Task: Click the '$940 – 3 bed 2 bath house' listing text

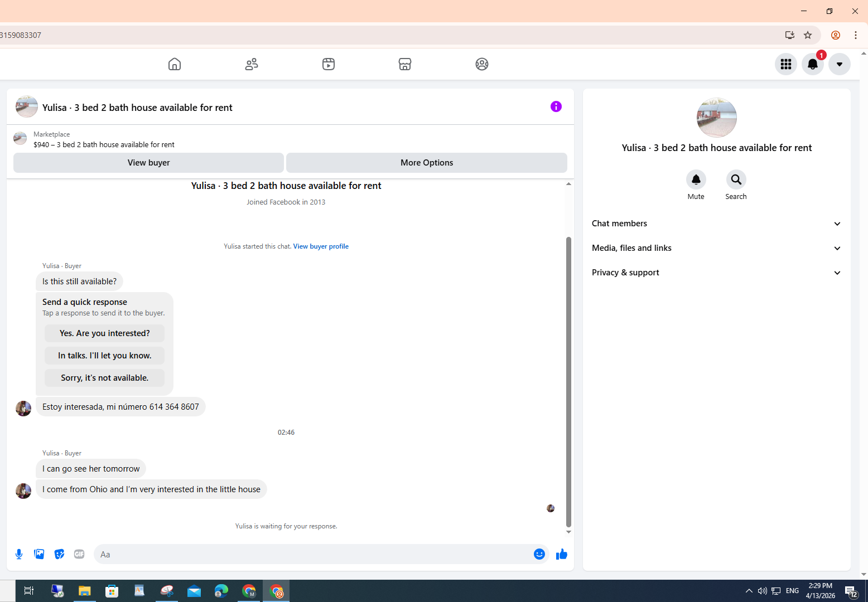Action: [x=104, y=144]
